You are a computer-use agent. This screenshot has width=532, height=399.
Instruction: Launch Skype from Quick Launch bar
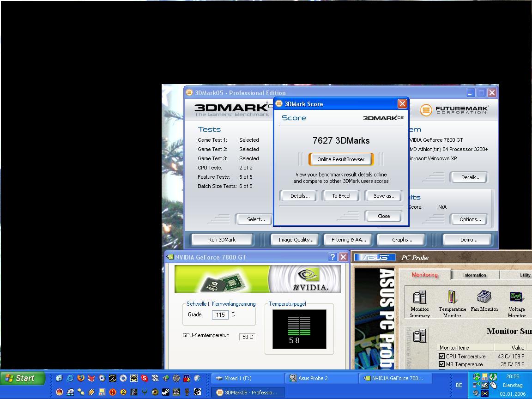pyautogui.click(x=144, y=378)
